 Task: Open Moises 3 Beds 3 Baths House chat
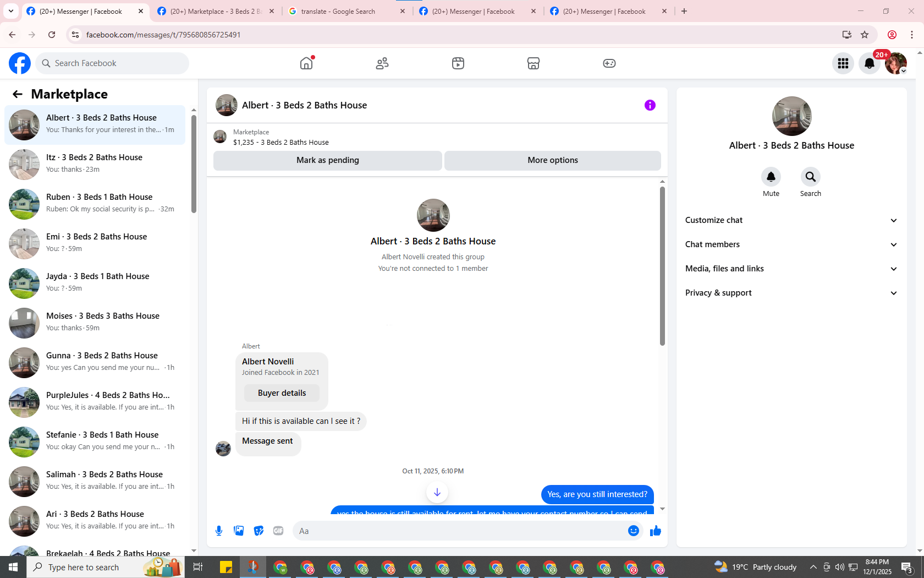pos(95,323)
